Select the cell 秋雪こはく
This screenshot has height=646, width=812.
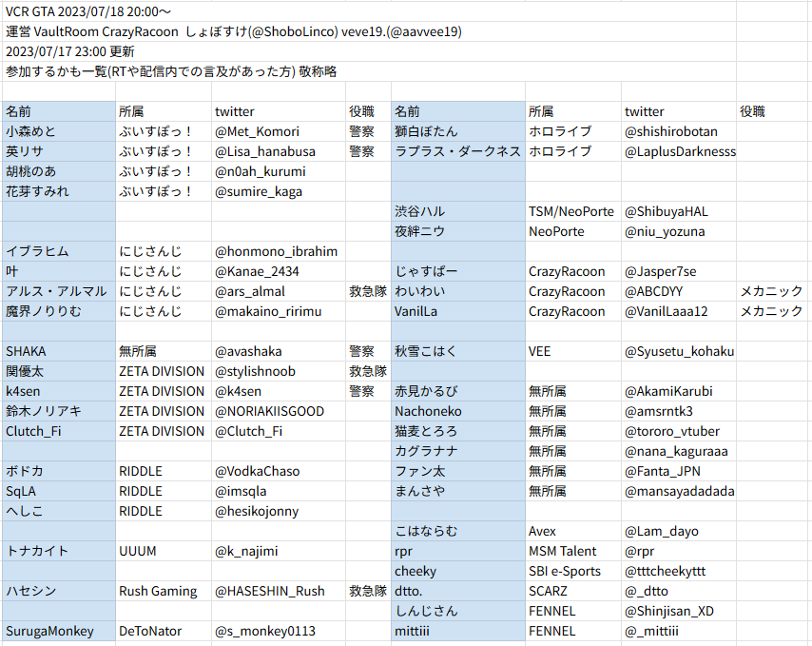[458, 351]
